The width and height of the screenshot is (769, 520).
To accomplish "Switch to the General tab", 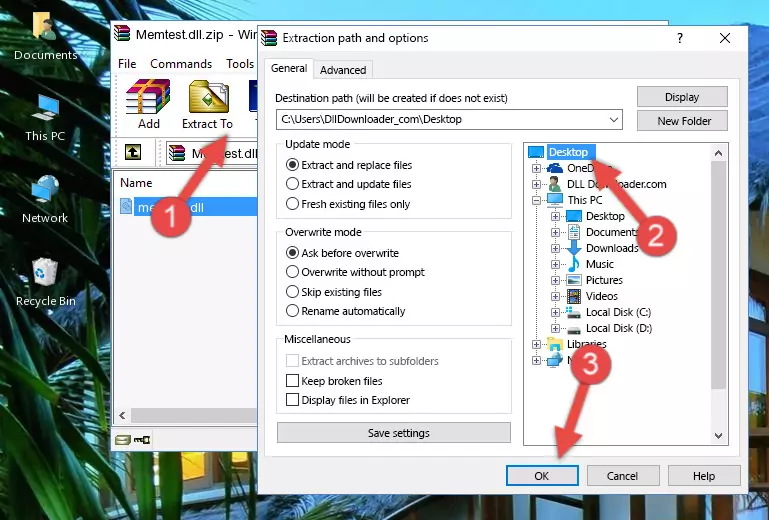I will click(289, 68).
